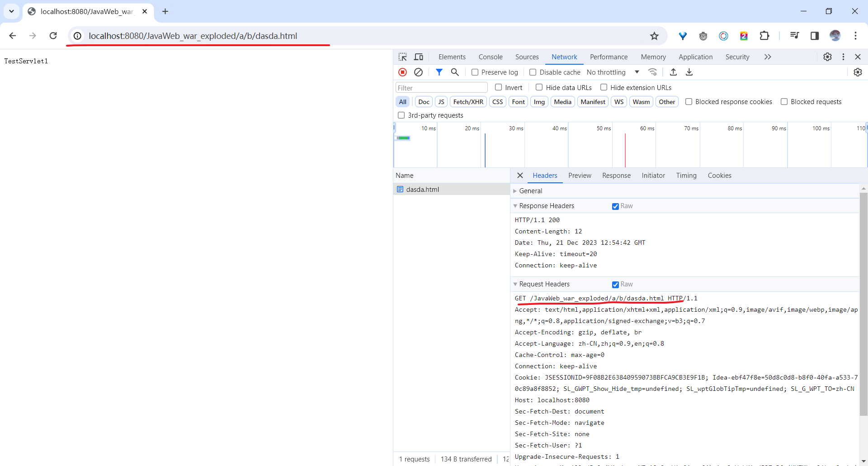Screen dimensions: 868x466
Task: Activate the inspect element picker
Action: click(402, 57)
